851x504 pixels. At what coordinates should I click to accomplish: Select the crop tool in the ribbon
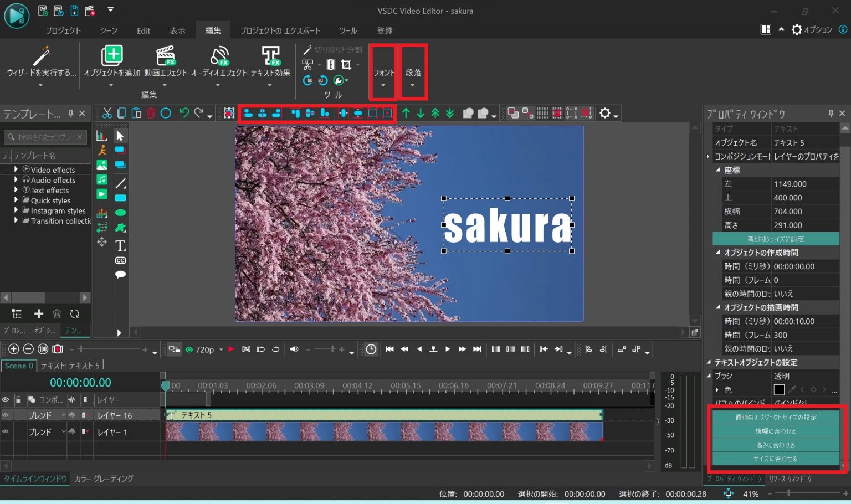point(346,64)
